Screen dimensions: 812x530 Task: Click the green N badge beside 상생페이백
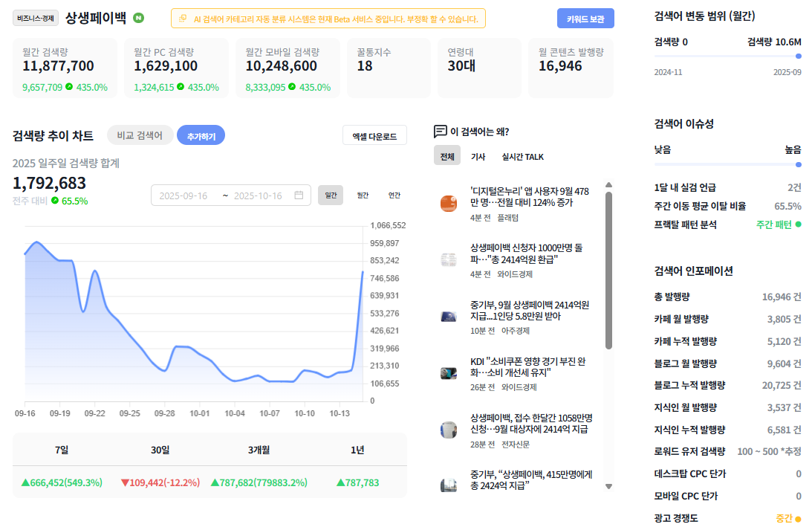138,18
